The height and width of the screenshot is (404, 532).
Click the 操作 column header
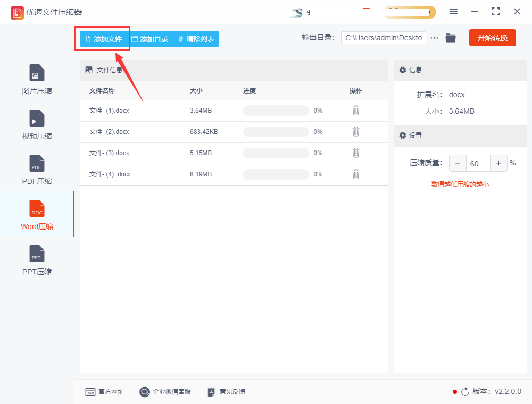click(x=356, y=91)
